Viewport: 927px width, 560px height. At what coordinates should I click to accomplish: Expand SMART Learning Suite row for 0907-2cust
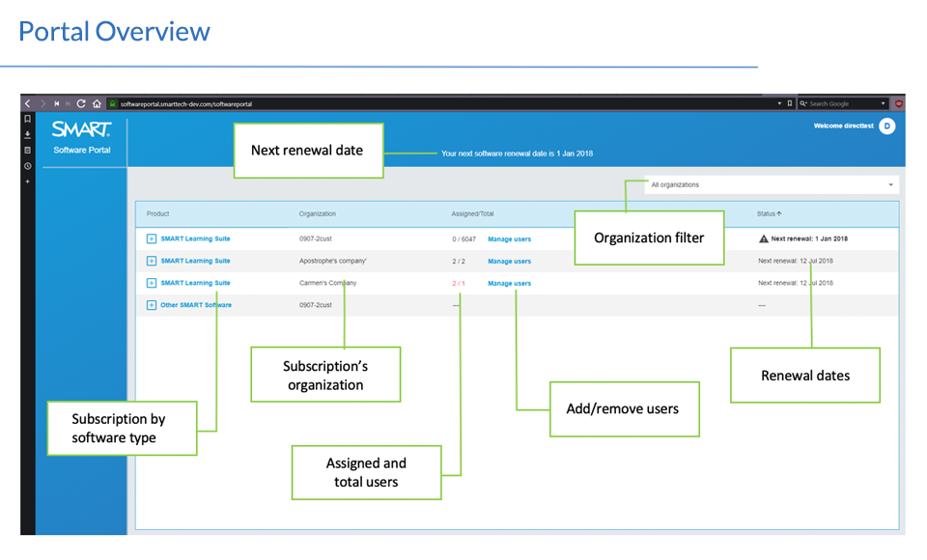152,238
